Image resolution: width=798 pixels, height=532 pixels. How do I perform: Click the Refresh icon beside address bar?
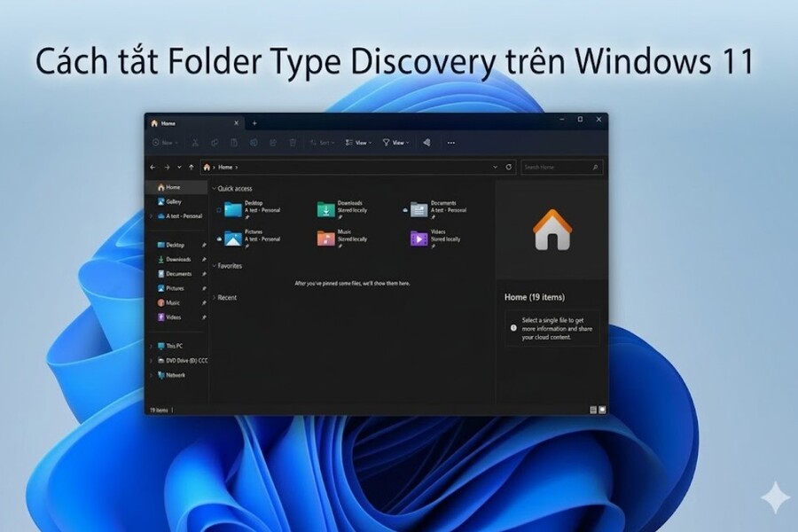pos(508,167)
